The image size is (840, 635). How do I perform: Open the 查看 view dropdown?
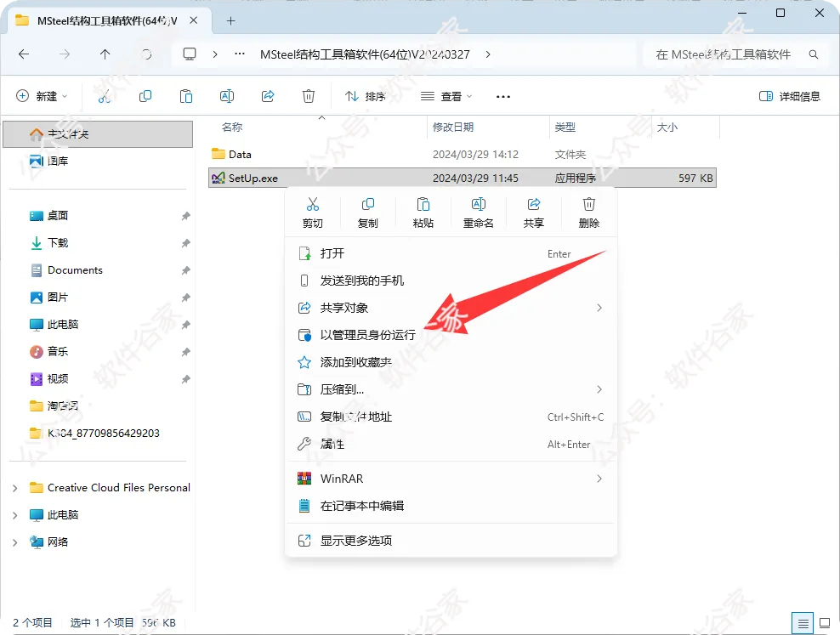(x=446, y=96)
